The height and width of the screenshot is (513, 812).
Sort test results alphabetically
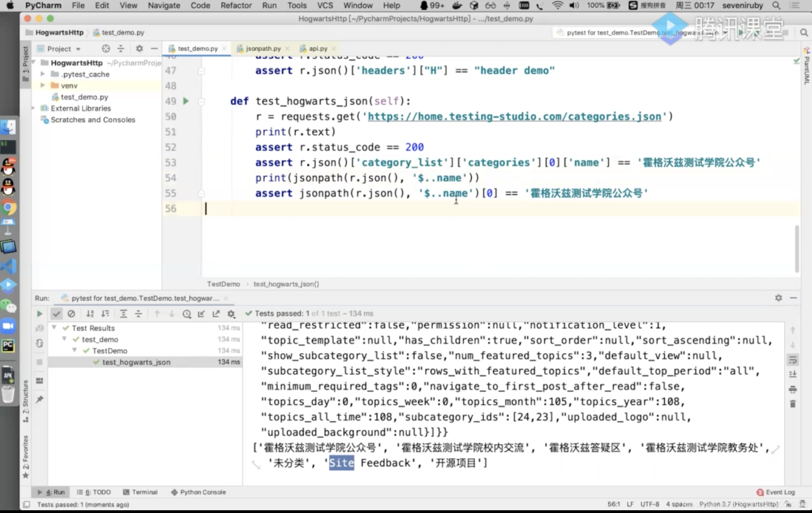click(x=90, y=313)
